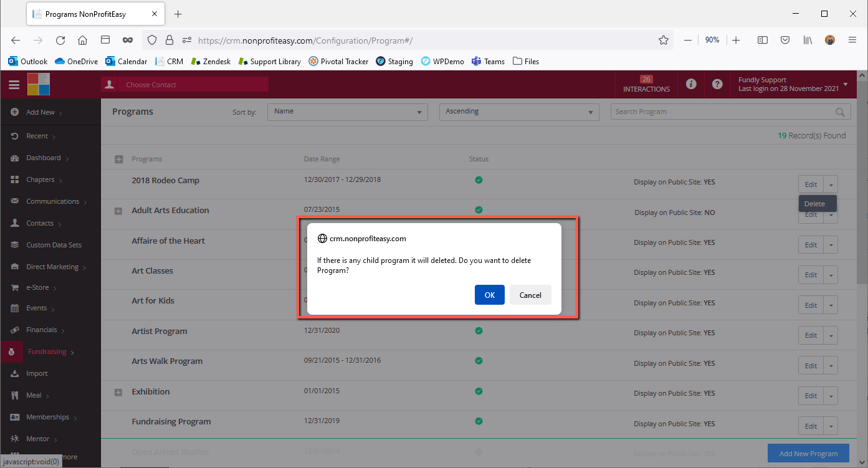Click the Custom Data Sets stack icon
The image size is (868, 468).
click(14, 245)
